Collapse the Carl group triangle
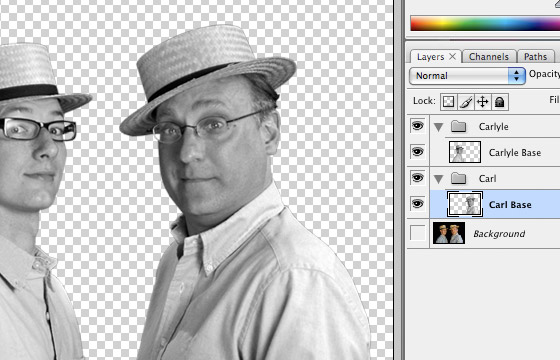Viewport: 560px width, 360px height. (x=439, y=179)
